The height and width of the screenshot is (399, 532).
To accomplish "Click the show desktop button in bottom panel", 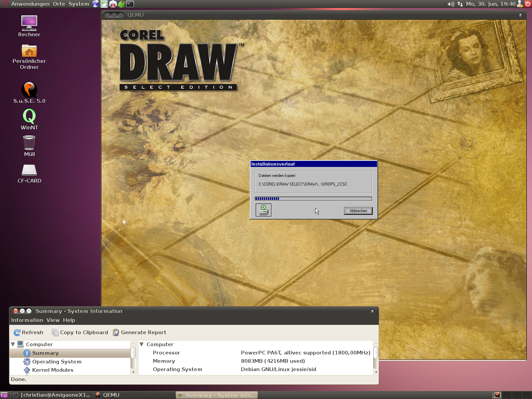I will coord(4,395).
